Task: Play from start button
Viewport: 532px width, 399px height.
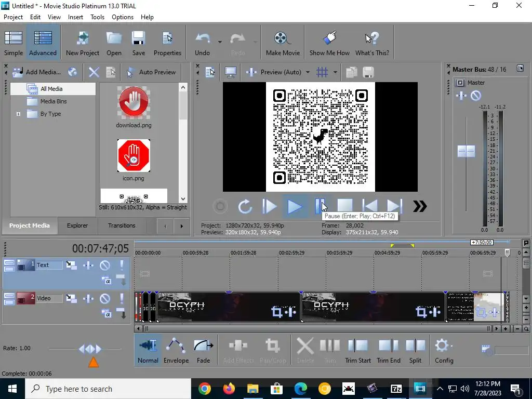Action: pos(270,206)
